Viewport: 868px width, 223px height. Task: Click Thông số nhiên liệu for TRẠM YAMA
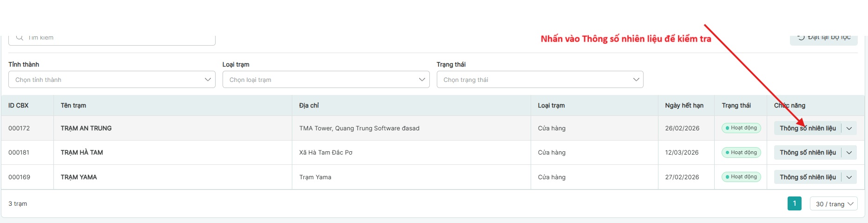tap(808, 177)
